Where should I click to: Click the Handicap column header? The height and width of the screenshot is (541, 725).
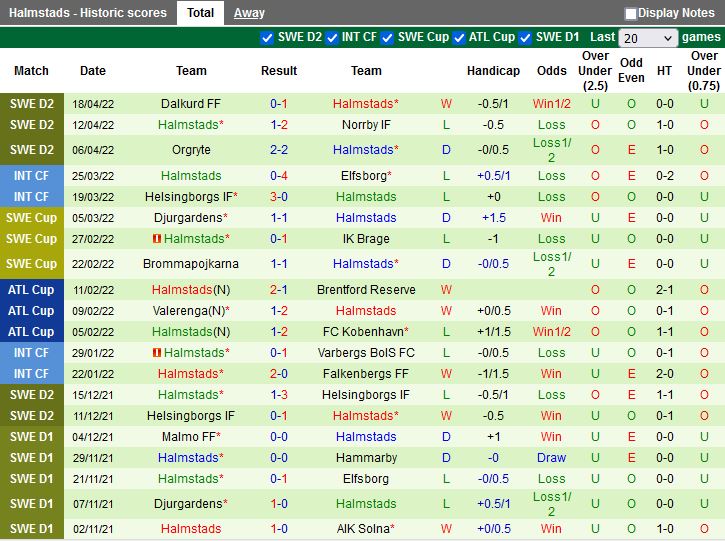coord(493,71)
